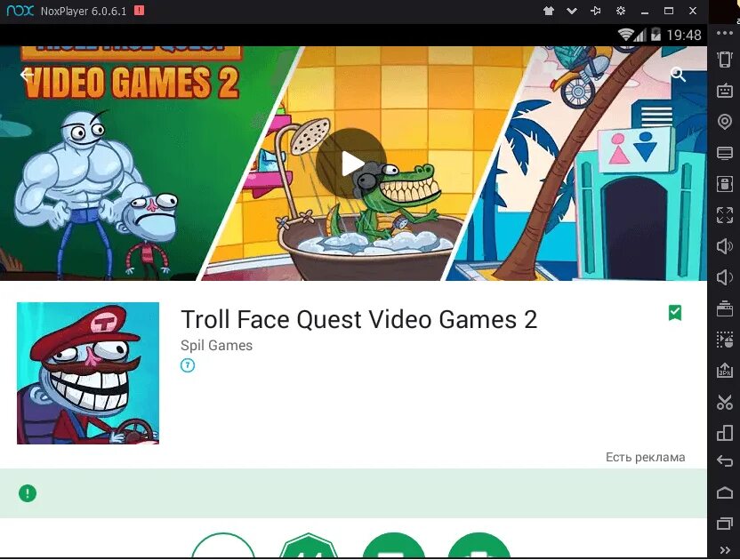Open the NoxPlayer theme shirt icon
Viewport: 740px width, 560px height.
coord(549,11)
